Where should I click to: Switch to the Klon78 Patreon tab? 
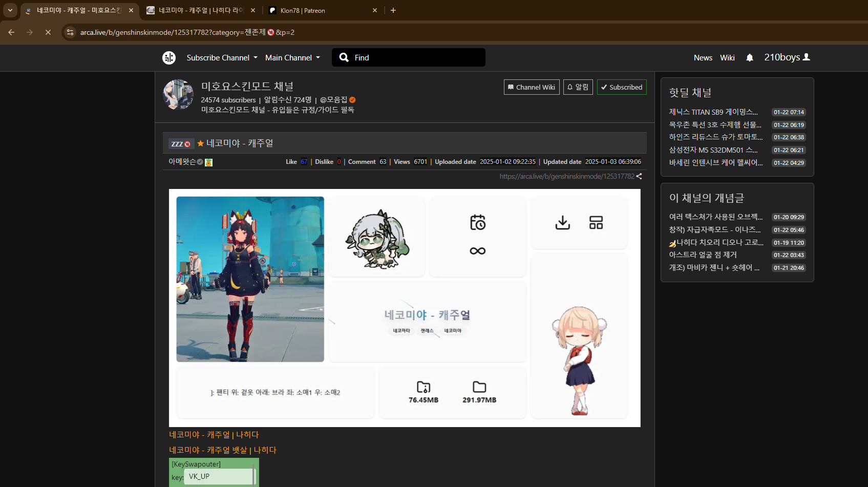click(323, 10)
